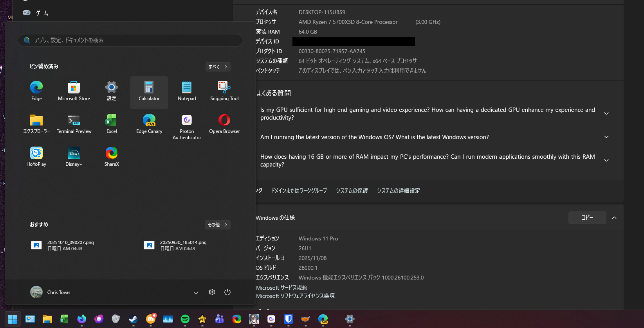Open Edge Canary on the taskbar
This screenshot has height=328, width=644.
[x=323, y=319]
